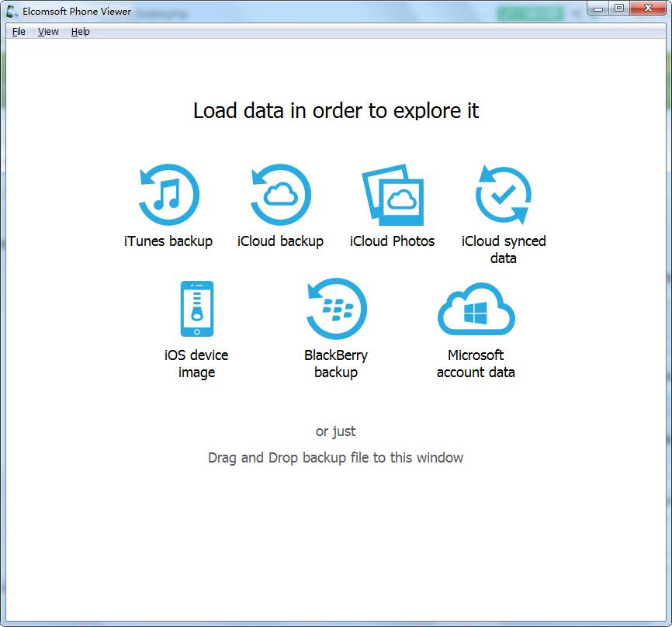Click the "iOS device image" label
This screenshot has width=672, height=627.
point(197,363)
